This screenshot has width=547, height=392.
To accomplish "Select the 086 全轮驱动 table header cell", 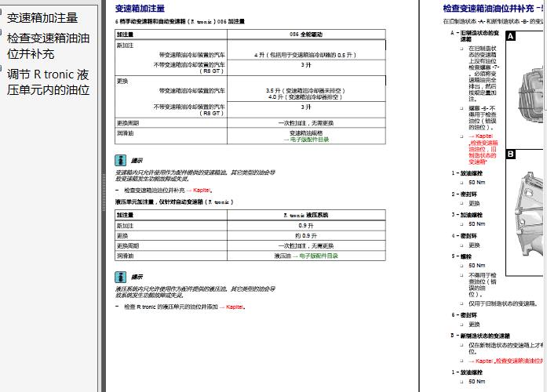I will point(306,34).
